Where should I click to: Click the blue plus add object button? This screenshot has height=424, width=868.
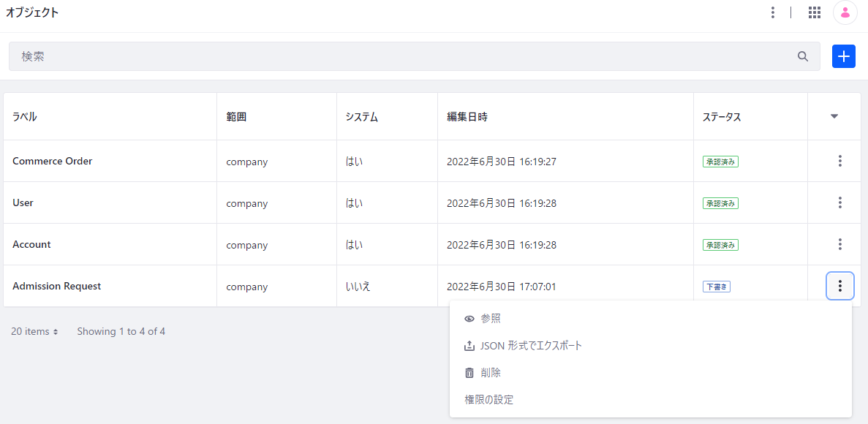coord(843,56)
